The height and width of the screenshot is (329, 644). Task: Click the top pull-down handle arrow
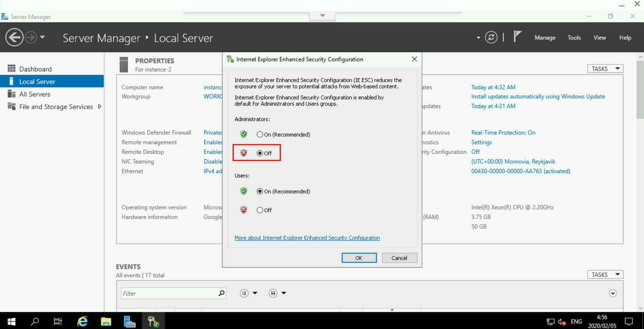[x=322, y=16]
